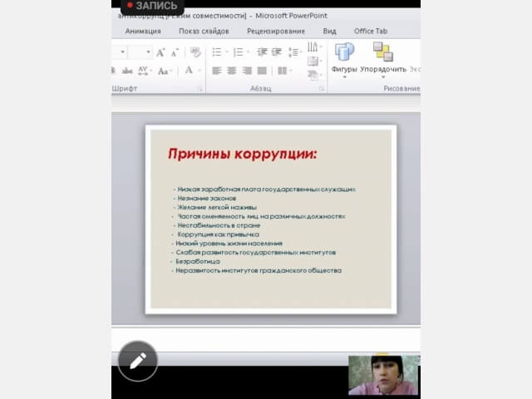Click bullet Низкая заработная плата государственных служащих
This screenshot has height=399, width=532.
click(x=266, y=190)
